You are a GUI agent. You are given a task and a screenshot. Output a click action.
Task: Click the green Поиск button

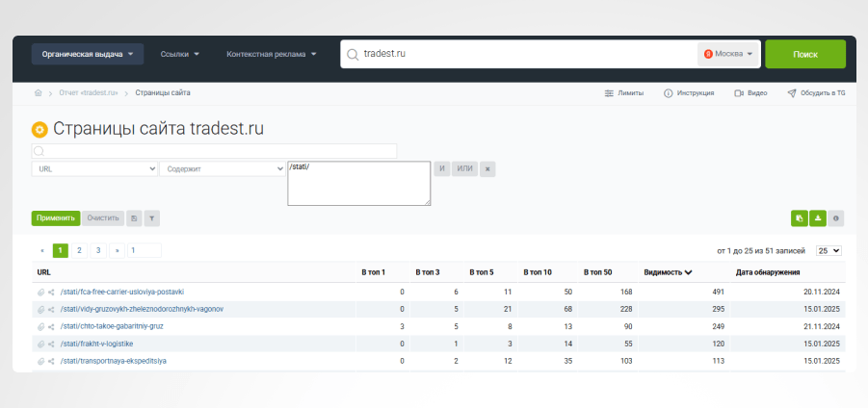point(805,54)
